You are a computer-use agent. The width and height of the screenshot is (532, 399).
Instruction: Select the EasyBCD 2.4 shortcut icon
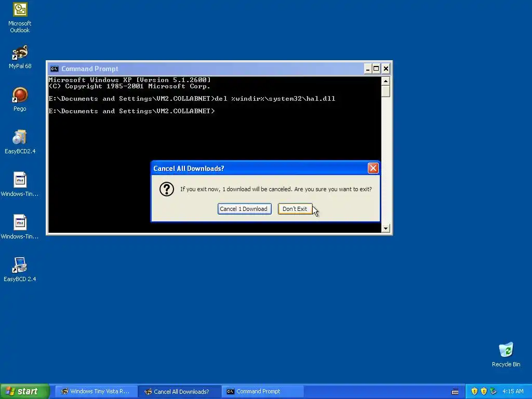click(20, 270)
